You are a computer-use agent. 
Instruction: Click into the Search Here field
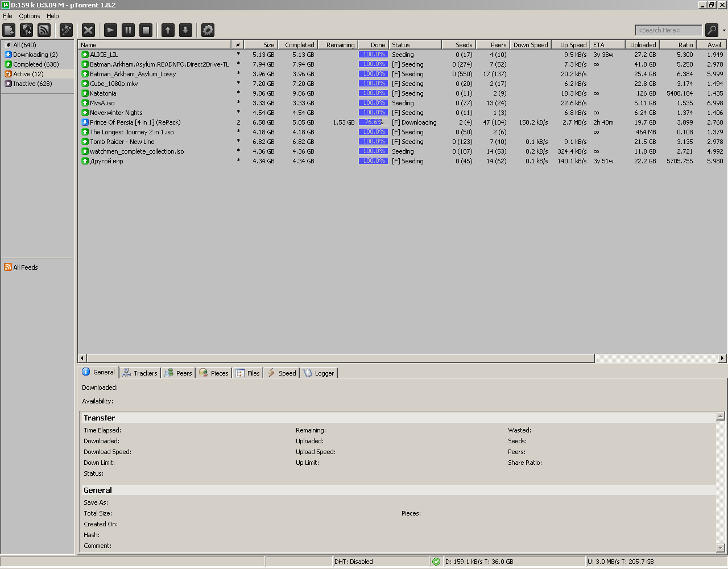668,30
